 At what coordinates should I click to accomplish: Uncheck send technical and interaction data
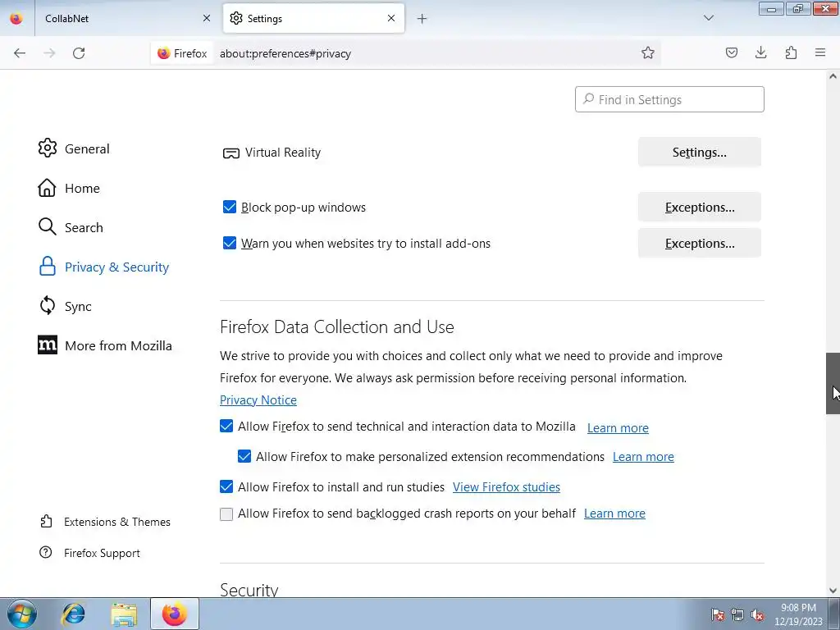coord(226,426)
